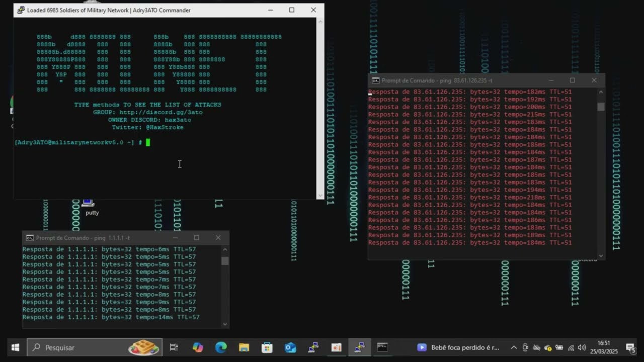Open File Explorer from the taskbar
Image resolution: width=644 pixels, height=362 pixels.
[244, 347]
